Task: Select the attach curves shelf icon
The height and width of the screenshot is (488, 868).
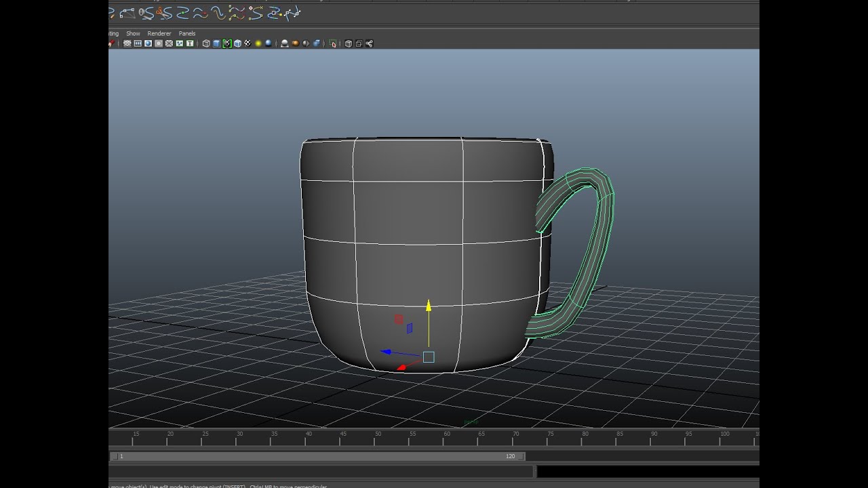Action: tap(146, 13)
